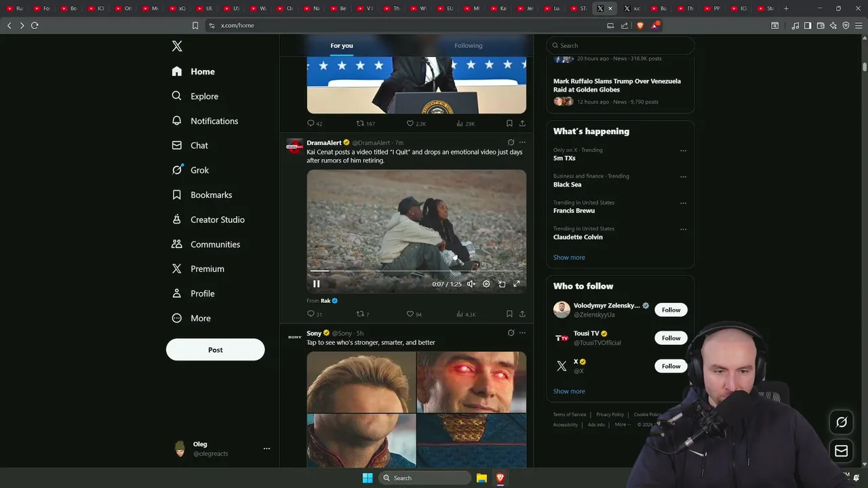Pause the Kai Cenat video

(316, 284)
